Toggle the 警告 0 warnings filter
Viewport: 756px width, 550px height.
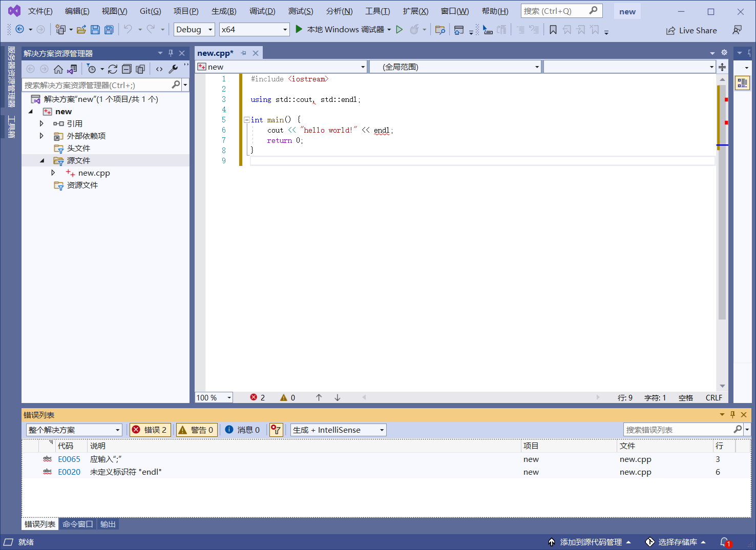(x=196, y=430)
